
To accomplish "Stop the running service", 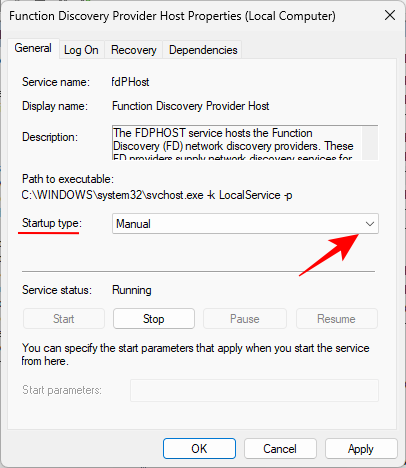I will [154, 319].
